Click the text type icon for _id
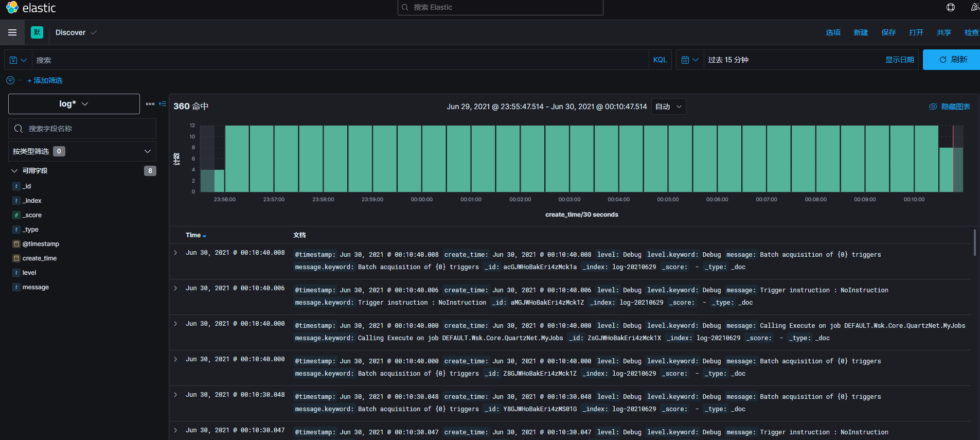 tap(16, 186)
